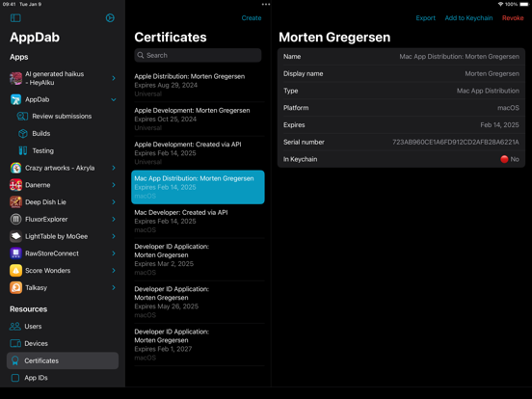
Task: Click the Name row value in details
Action: click(459, 57)
